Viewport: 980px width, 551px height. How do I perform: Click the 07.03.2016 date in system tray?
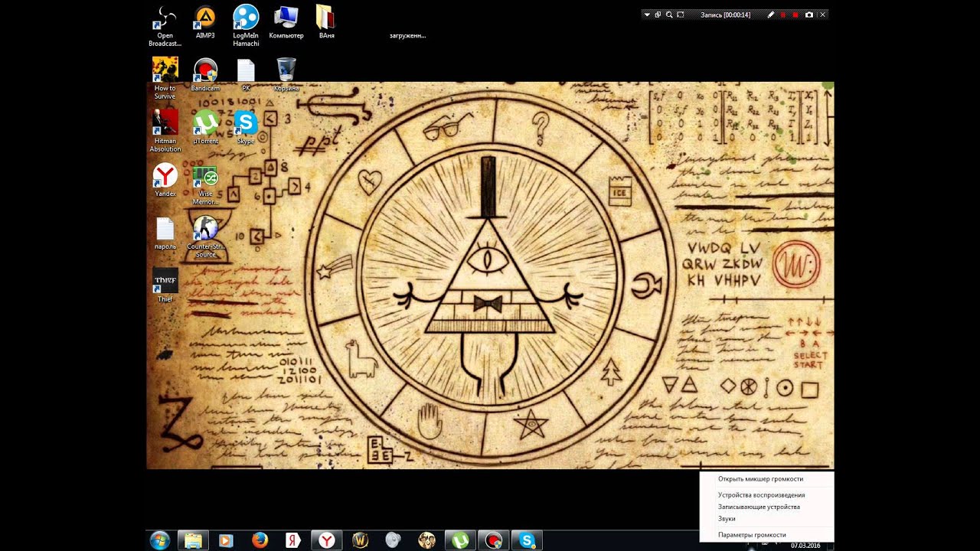pyautogui.click(x=805, y=546)
